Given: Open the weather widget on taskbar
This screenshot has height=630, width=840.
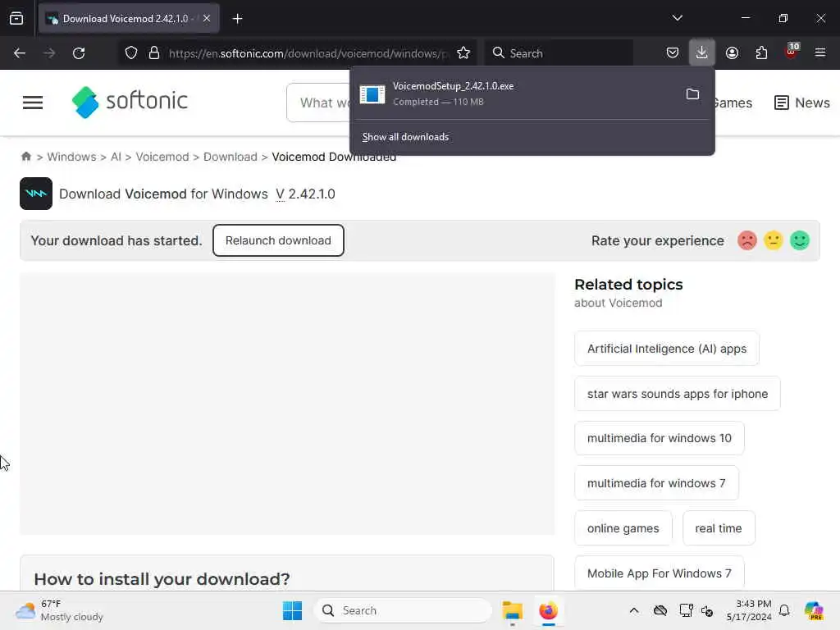Looking at the screenshot, I should pos(59,610).
